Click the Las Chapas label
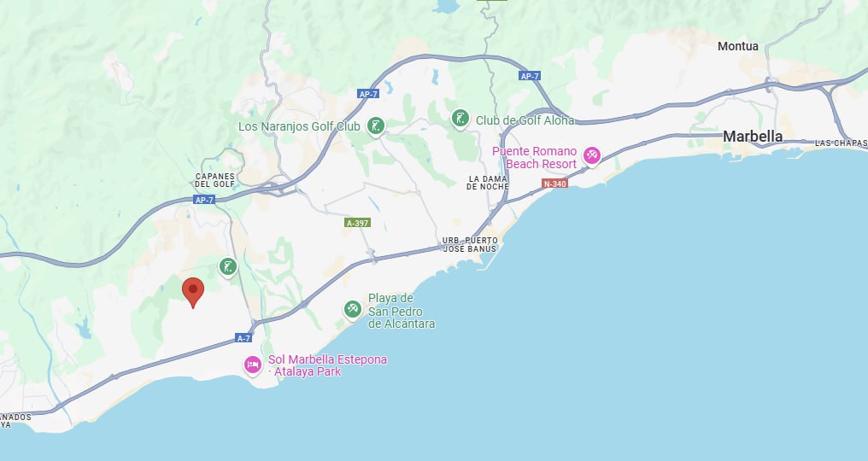Viewport: 868px width, 461px height. click(x=841, y=143)
